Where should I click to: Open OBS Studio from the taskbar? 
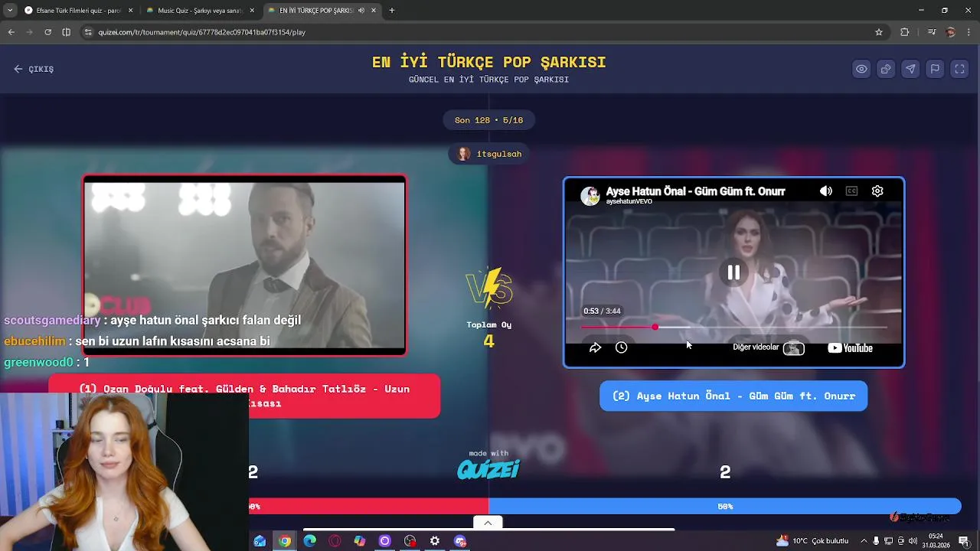tap(410, 541)
